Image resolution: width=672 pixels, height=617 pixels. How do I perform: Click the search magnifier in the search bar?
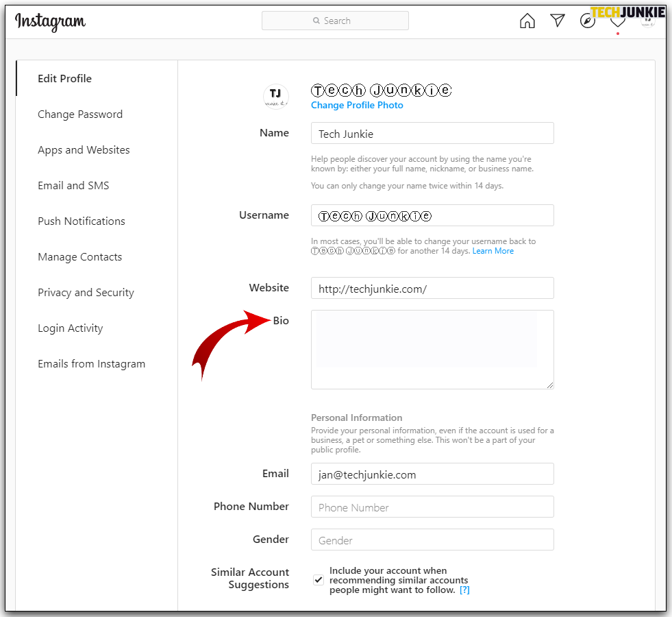click(x=316, y=21)
